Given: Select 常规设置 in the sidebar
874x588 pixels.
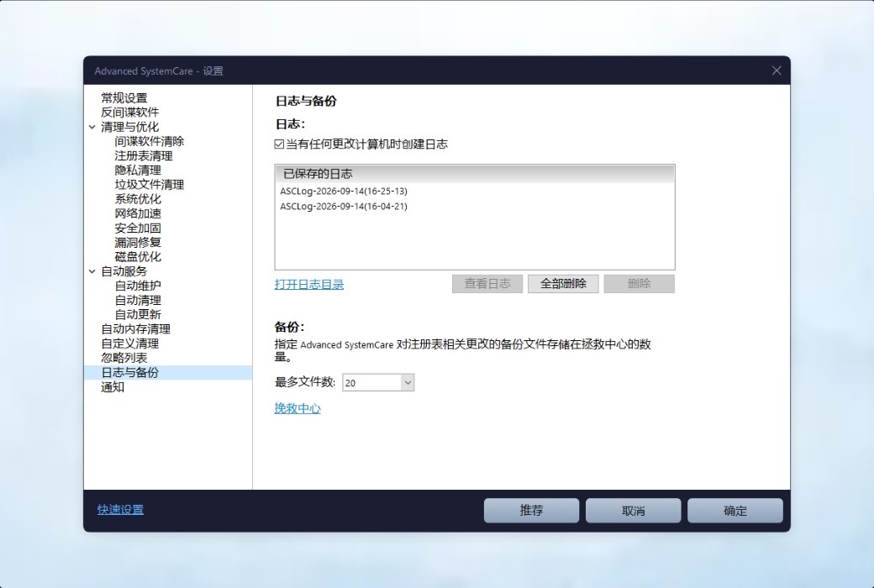Looking at the screenshot, I should click(124, 98).
